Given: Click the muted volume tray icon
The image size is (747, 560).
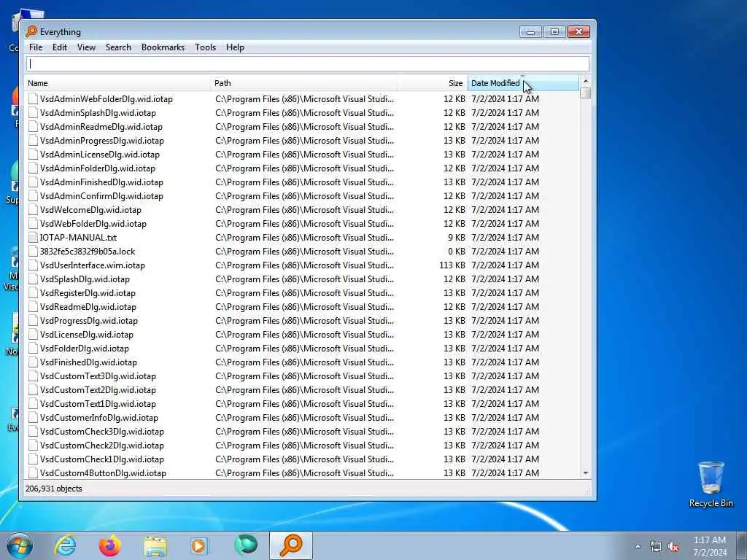Looking at the screenshot, I should (673, 547).
